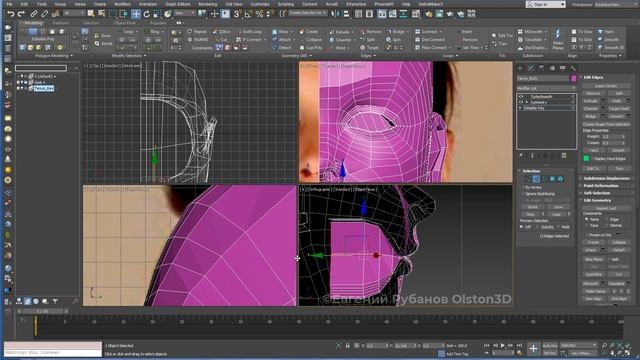Enable Ignore Backfacing checkbox
The width and height of the screenshot is (640, 360).
click(524, 193)
